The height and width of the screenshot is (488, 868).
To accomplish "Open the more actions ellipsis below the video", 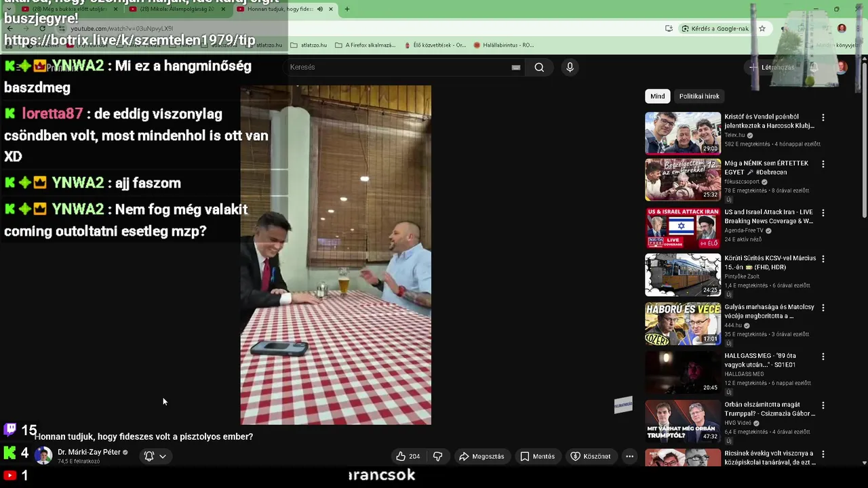I will point(629,456).
